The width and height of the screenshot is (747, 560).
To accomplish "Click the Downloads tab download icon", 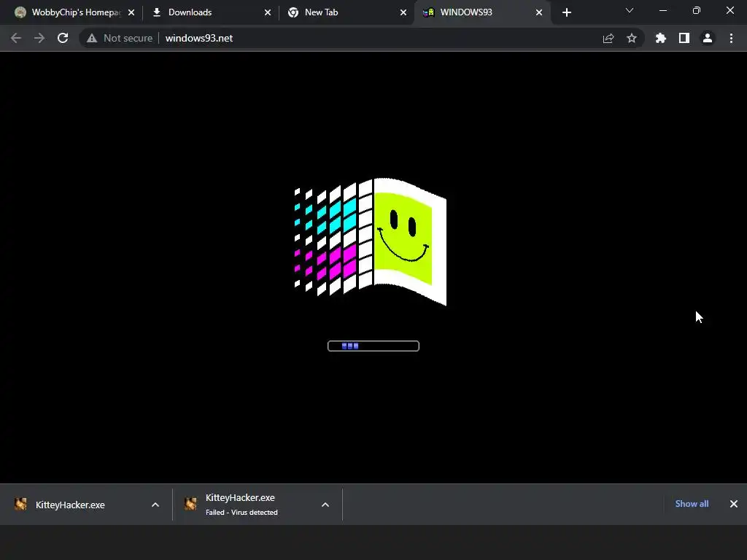I will coord(156,12).
